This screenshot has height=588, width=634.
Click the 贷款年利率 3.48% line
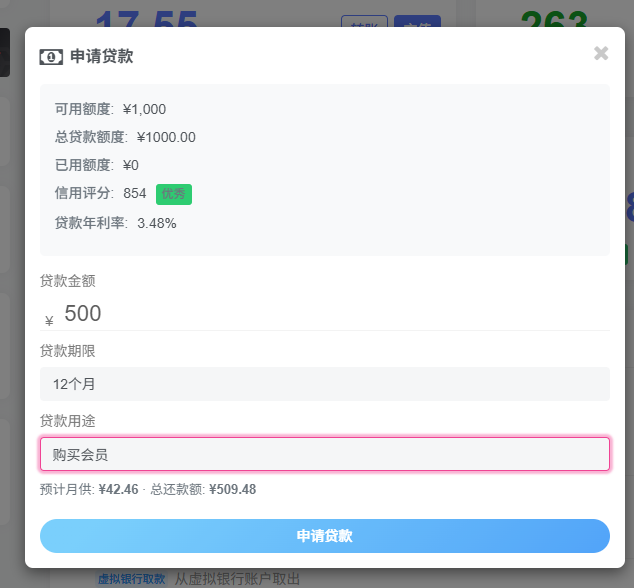pos(116,223)
